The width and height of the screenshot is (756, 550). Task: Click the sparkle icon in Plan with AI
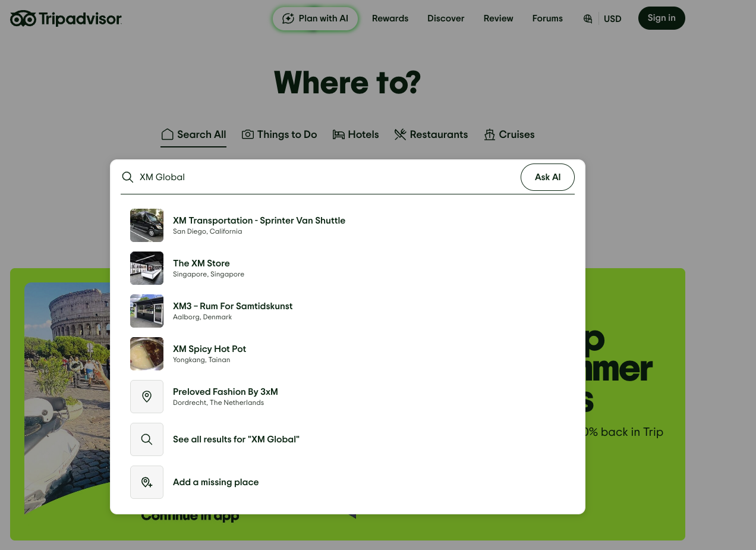[x=288, y=18]
